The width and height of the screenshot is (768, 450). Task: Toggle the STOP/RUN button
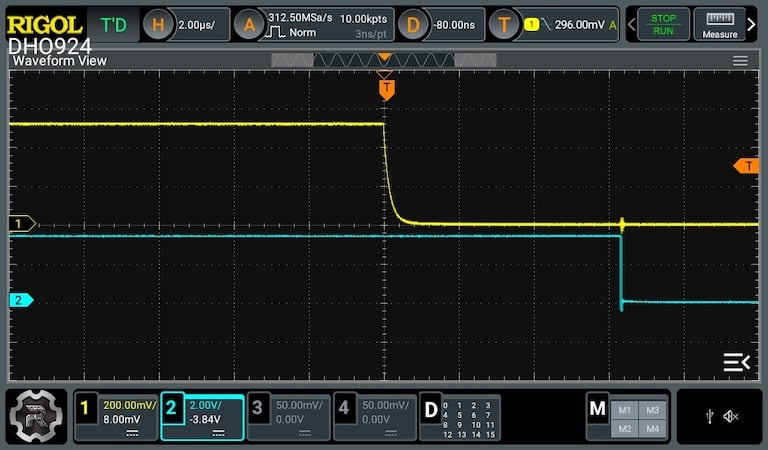pyautogui.click(x=663, y=24)
